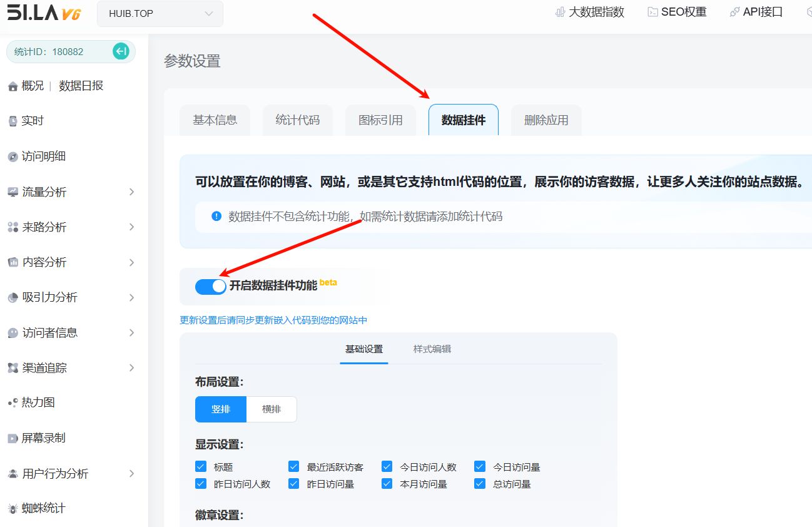
Task: Switch to the 统计代码 tab
Action: [x=298, y=120]
